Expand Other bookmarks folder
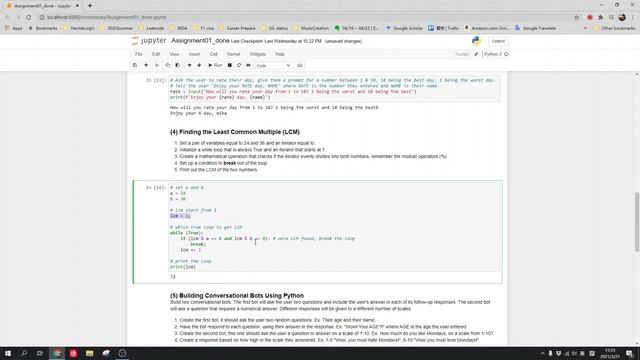Viewport: 640px width, 360px height. pyautogui.click(x=614, y=28)
